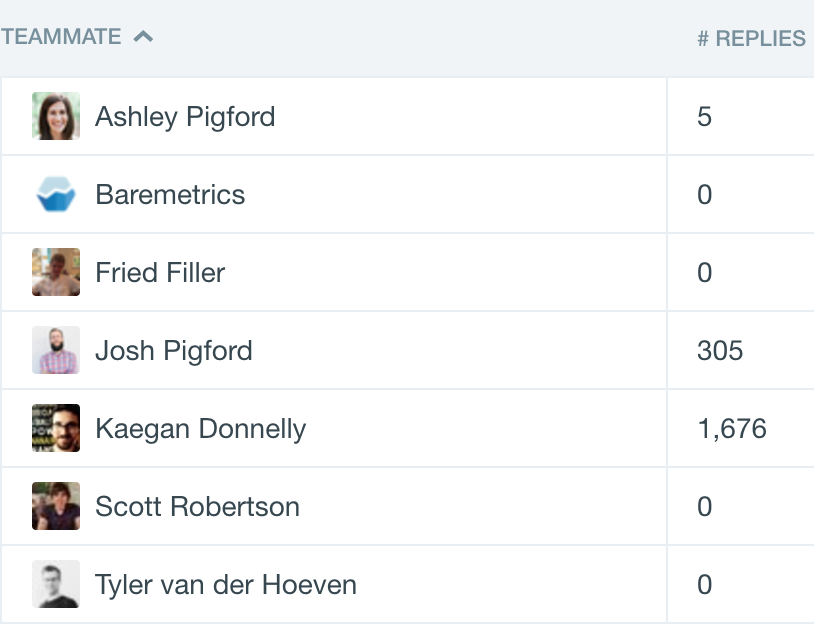The height and width of the screenshot is (624, 814).
Task: Open Josh Pigford's teammate entry
Action: (x=173, y=351)
